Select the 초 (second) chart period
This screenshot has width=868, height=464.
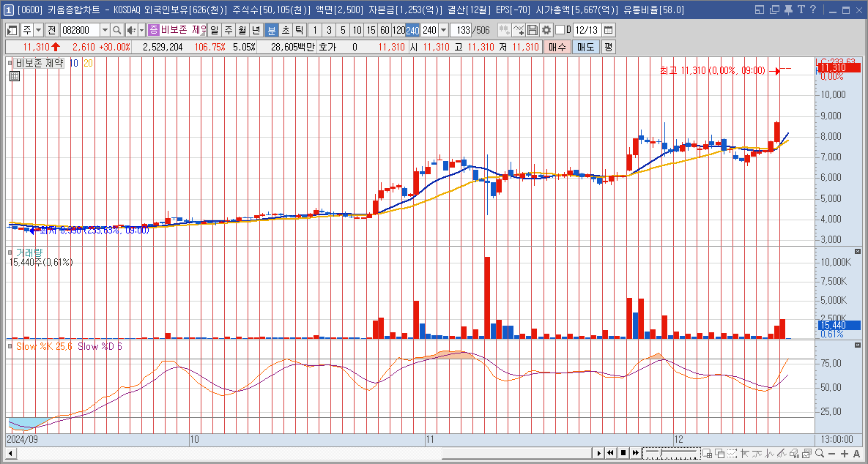285,31
